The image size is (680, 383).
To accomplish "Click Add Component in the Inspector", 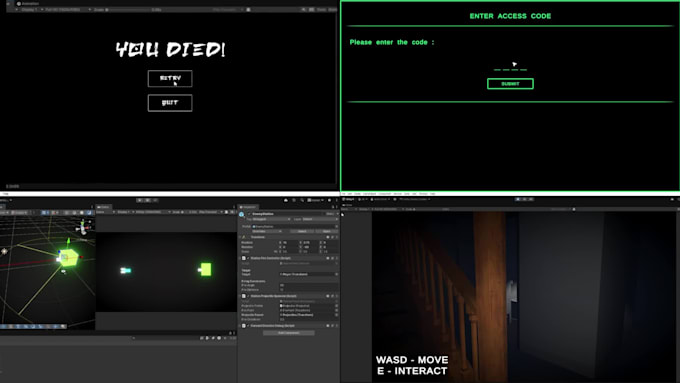I will [x=289, y=333].
